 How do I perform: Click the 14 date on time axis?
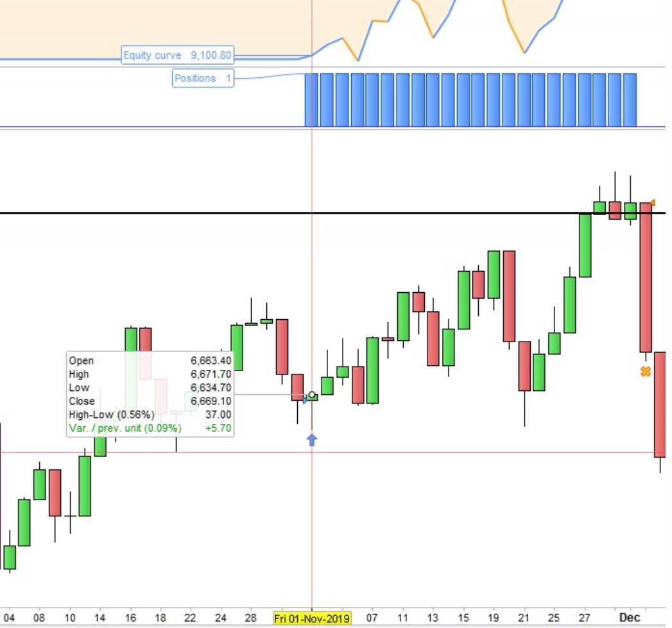pyautogui.click(x=100, y=618)
